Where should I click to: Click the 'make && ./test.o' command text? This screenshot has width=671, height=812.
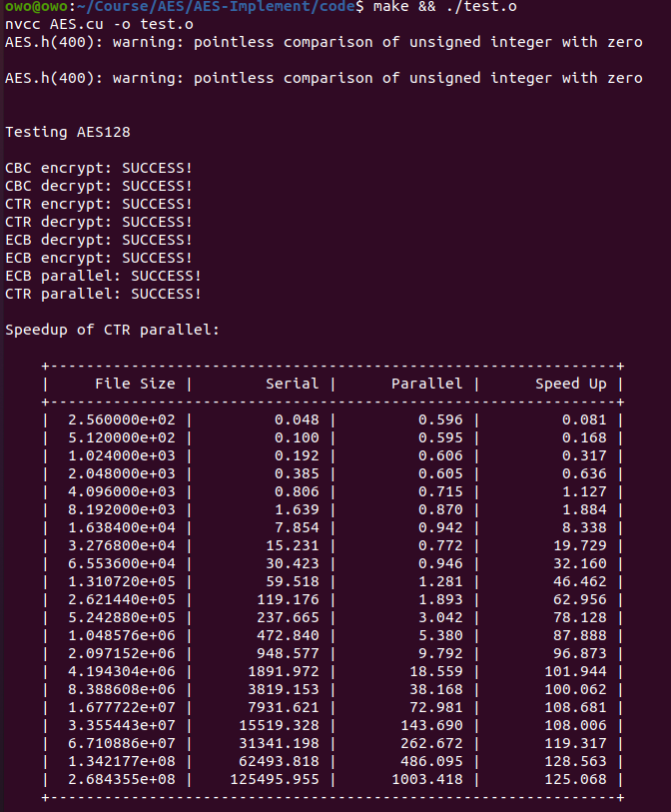(444, 6)
